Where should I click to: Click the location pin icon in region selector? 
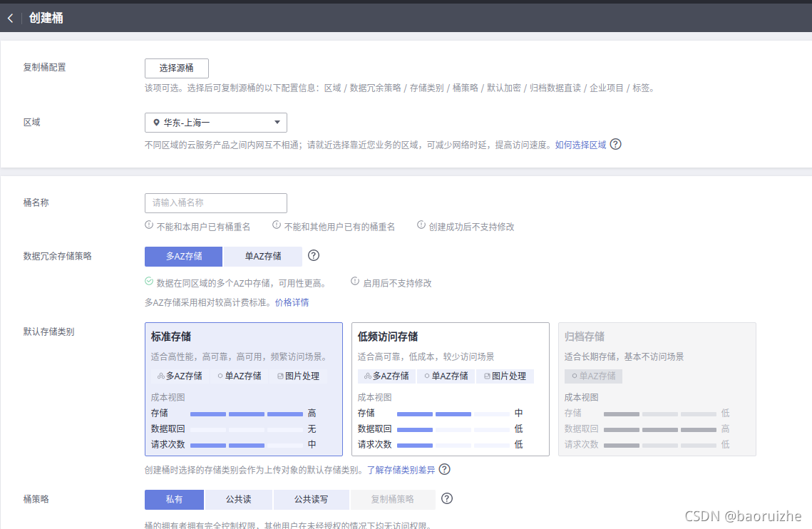tap(157, 123)
